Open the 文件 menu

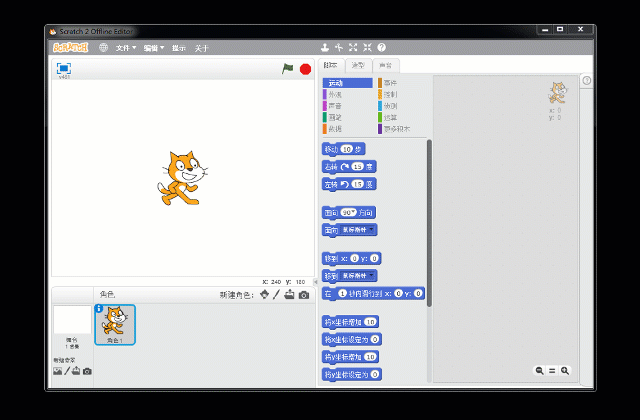coord(126,48)
